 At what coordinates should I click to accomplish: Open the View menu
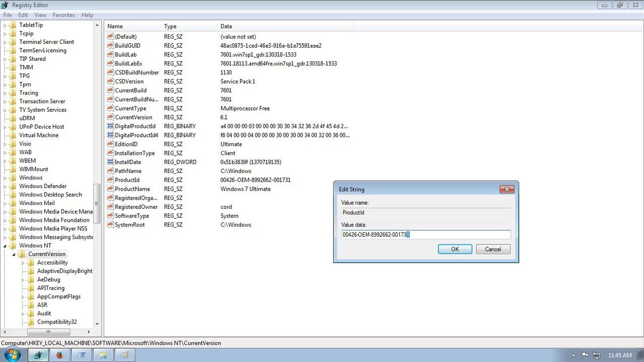pos(40,15)
